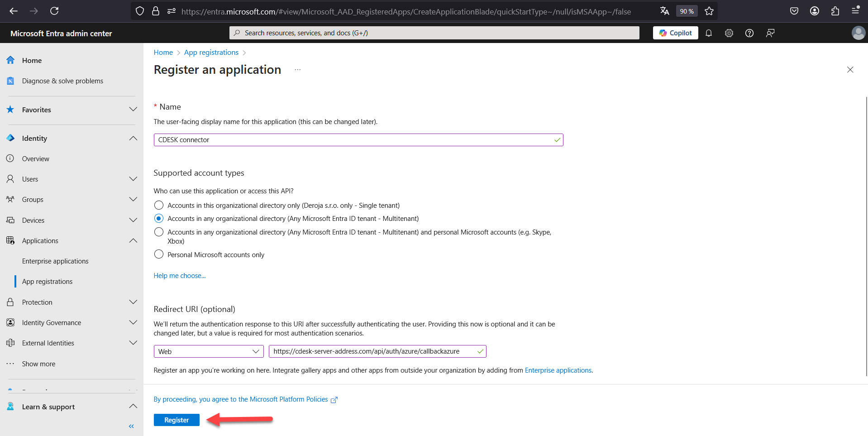Open the notifications bell icon
This screenshot has height=436, width=868.
point(709,33)
